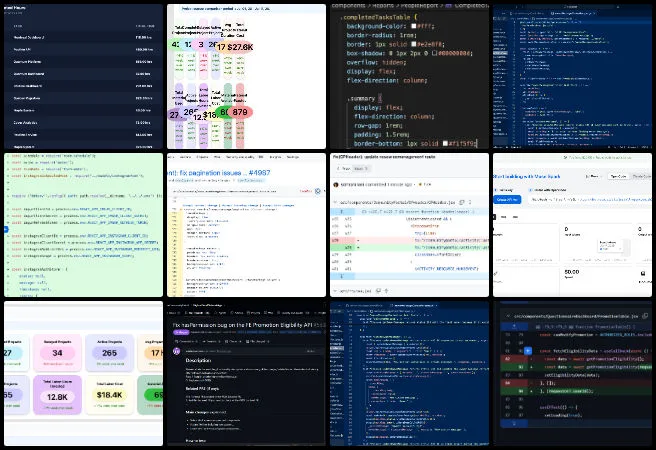This screenshot has height=450, width=656.
Task: Click the commit author avatar in the light commit view
Action: [x=336, y=184]
